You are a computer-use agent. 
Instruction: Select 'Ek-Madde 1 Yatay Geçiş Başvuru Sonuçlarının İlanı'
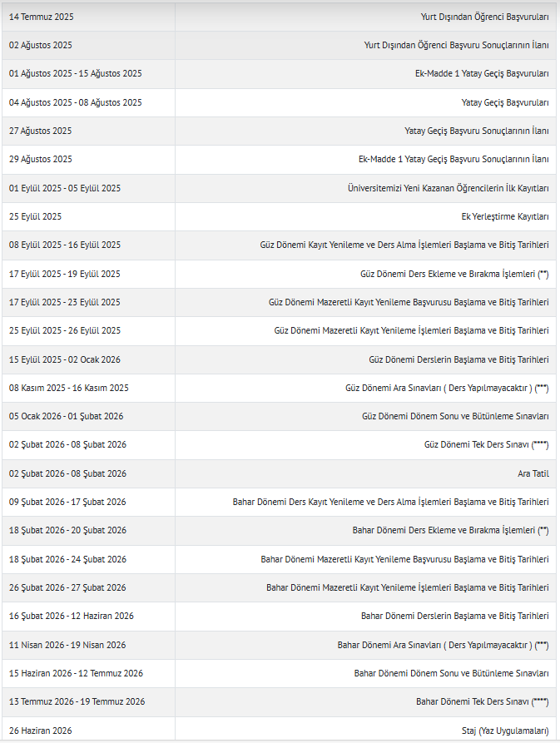453,159
